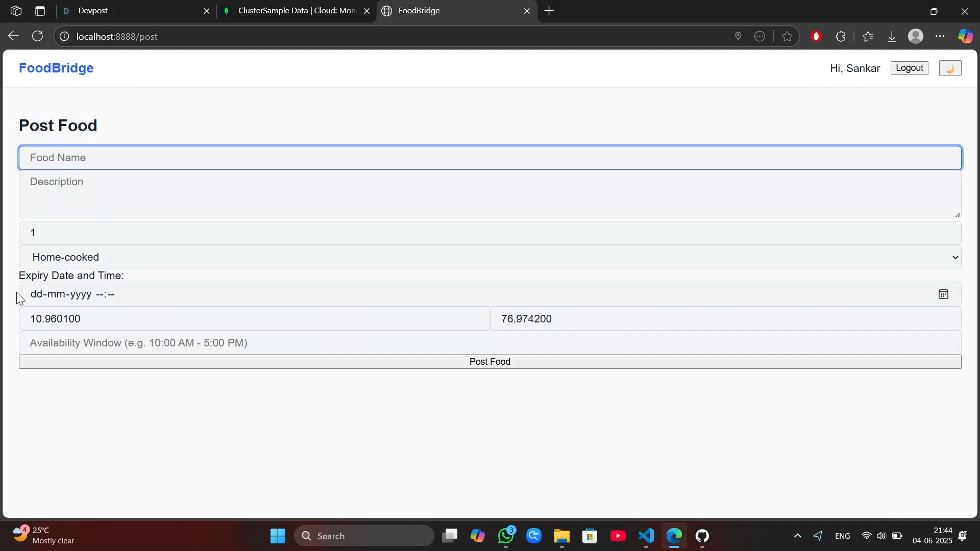
Task: Open Visual Studio Code from taskbar
Action: coord(646,536)
